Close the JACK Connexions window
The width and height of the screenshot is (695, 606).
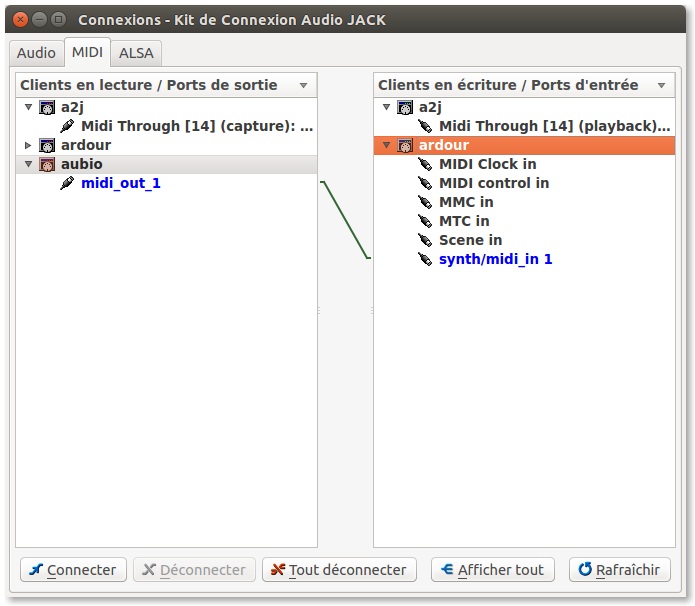click(x=20, y=20)
